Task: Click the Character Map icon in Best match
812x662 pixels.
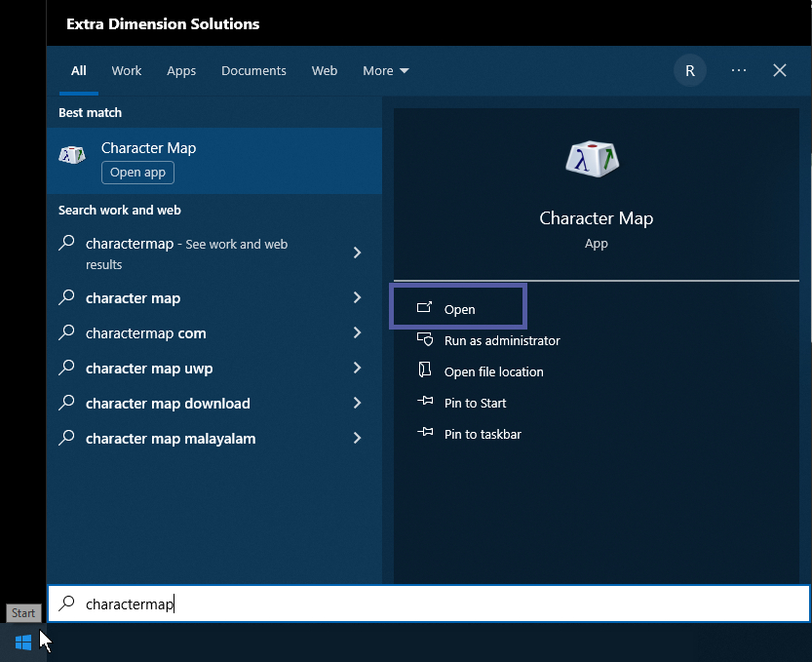Action: click(x=72, y=156)
